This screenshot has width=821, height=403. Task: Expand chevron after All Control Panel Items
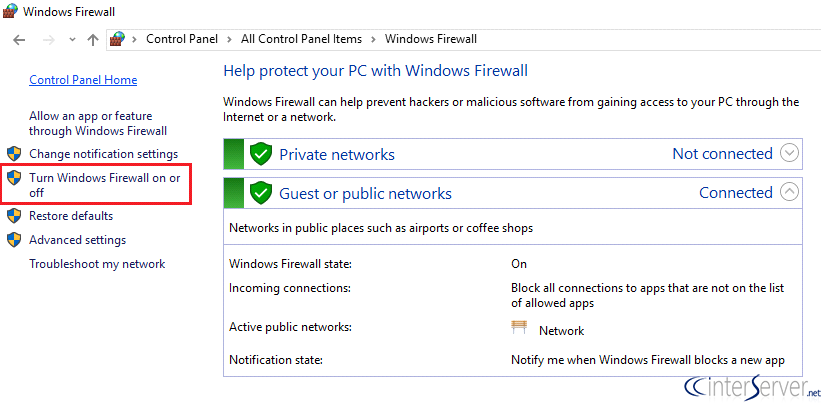click(x=373, y=39)
